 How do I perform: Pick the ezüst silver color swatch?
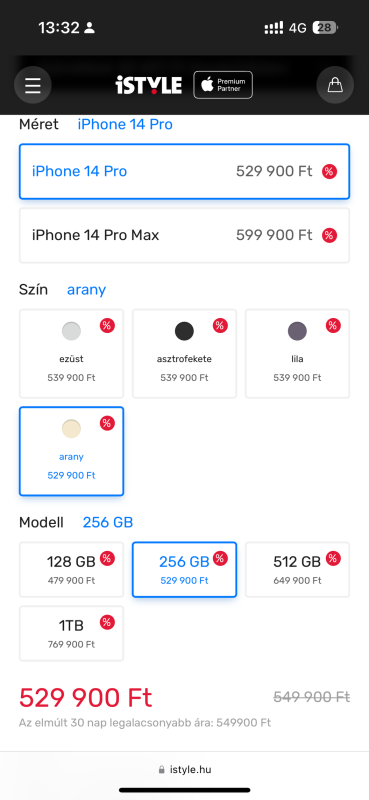click(71, 354)
